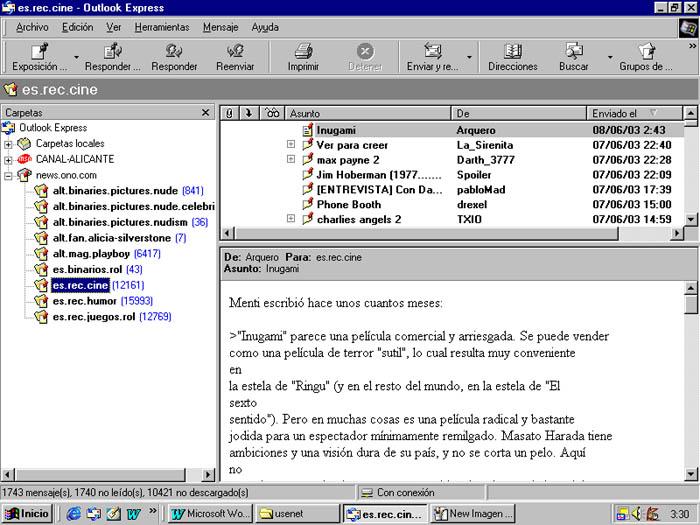Close the Carpetas pane
700x525 pixels.
(205, 112)
